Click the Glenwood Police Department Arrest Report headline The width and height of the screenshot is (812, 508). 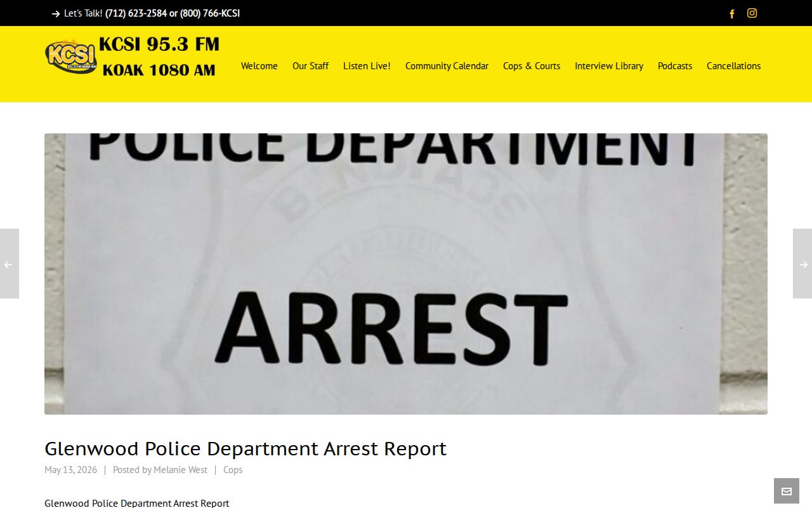(x=246, y=448)
